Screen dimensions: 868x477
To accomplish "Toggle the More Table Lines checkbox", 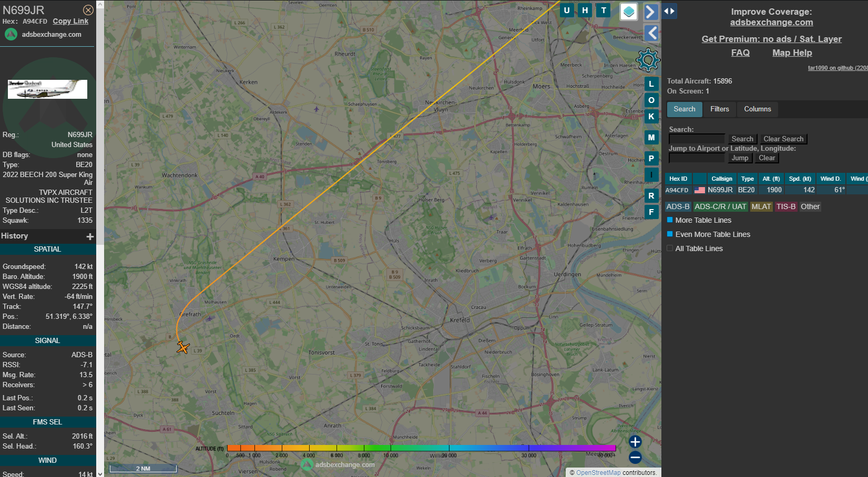I will (x=670, y=220).
